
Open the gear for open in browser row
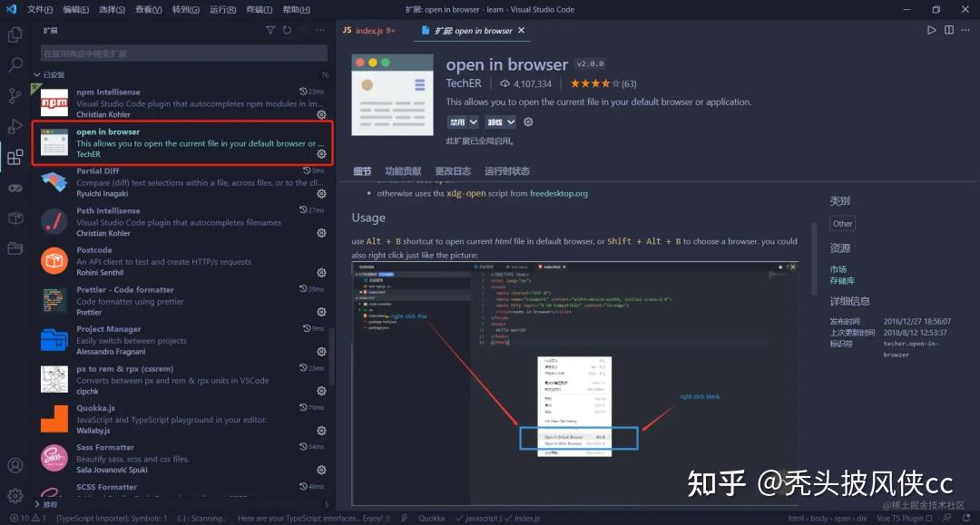pyautogui.click(x=321, y=154)
